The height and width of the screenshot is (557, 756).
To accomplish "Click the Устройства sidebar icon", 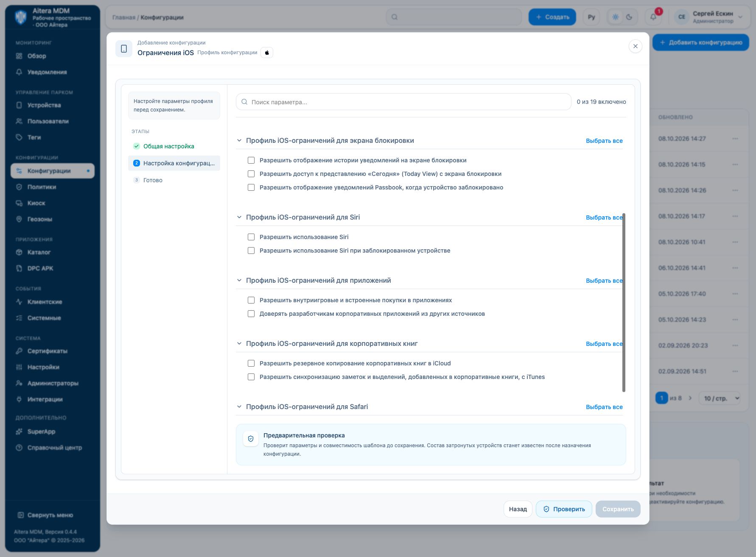I will [19, 105].
